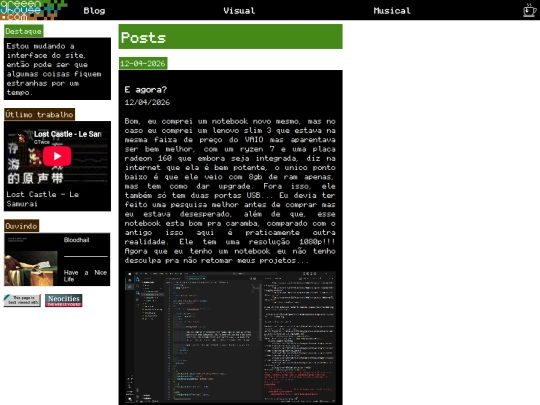Click the 12-04-2026 date tag
The image size is (540, 405).
click(143, 63)
